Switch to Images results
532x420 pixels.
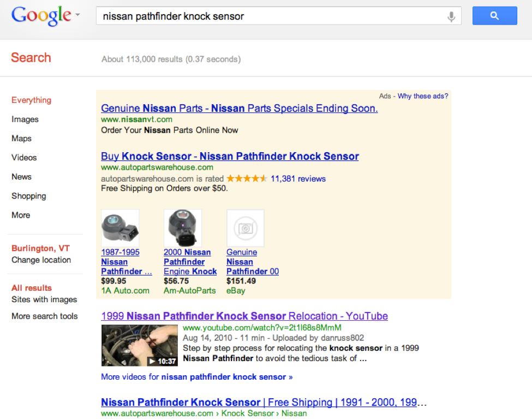(x=25, y=119)
